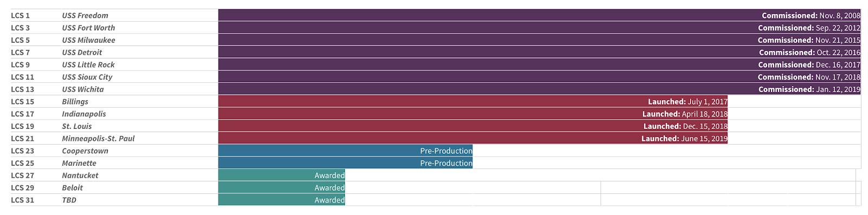Select the Billings launched red bar
This screenshot has height=215, width=868.
click(473, 101)
